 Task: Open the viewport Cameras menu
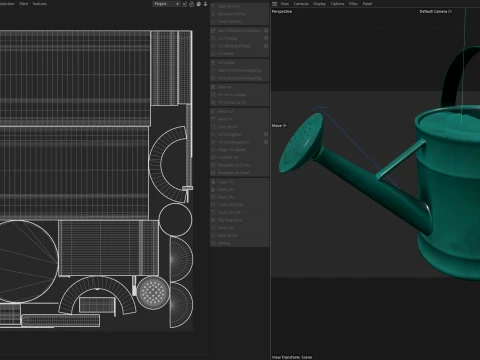tap(301, 4)
